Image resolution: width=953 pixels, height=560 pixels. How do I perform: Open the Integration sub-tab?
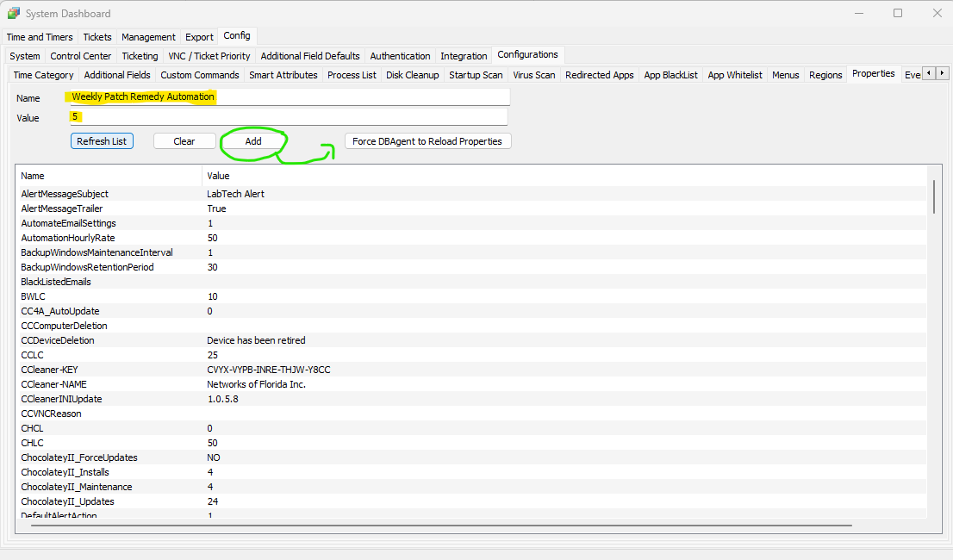[464, 55]
